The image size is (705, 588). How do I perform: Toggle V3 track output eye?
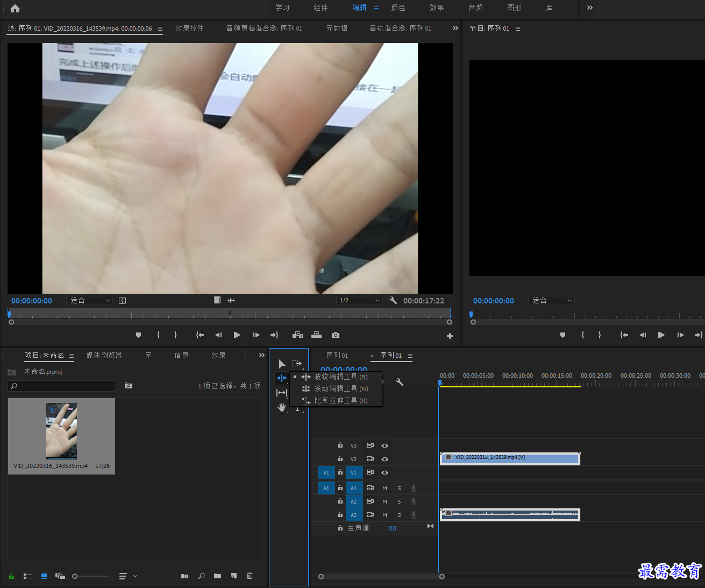click(384, 446)
